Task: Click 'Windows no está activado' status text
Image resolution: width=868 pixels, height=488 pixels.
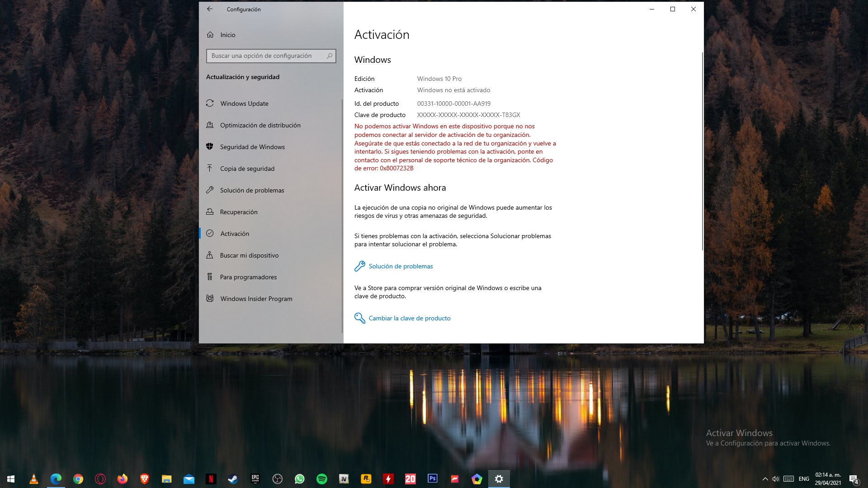Action: pos(453,90)
